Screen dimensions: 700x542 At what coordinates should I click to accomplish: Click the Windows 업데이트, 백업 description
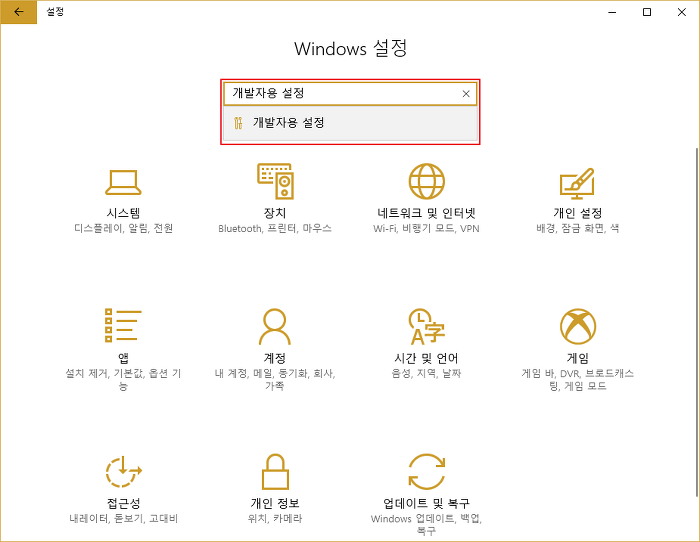click(426, 524)
